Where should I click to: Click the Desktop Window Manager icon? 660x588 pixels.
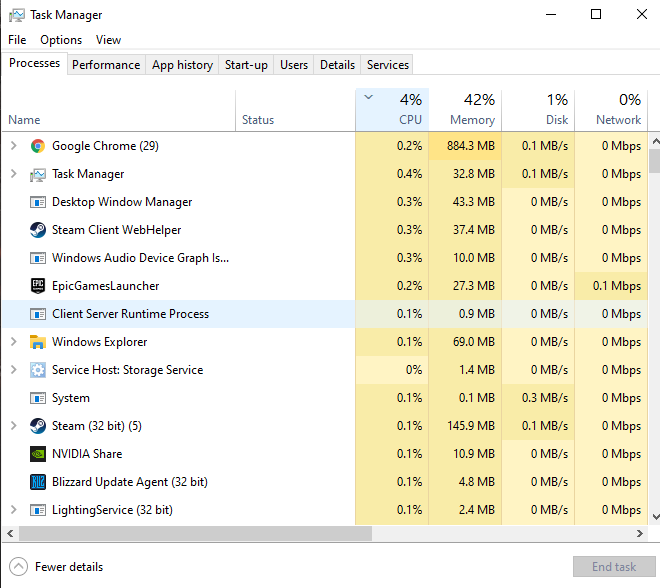[38, 202]
